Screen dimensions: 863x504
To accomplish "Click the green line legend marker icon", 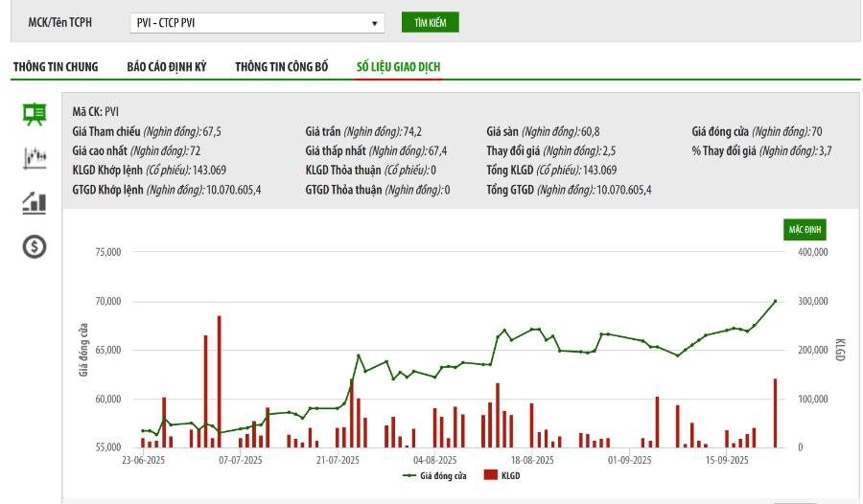I will [408, 475].
